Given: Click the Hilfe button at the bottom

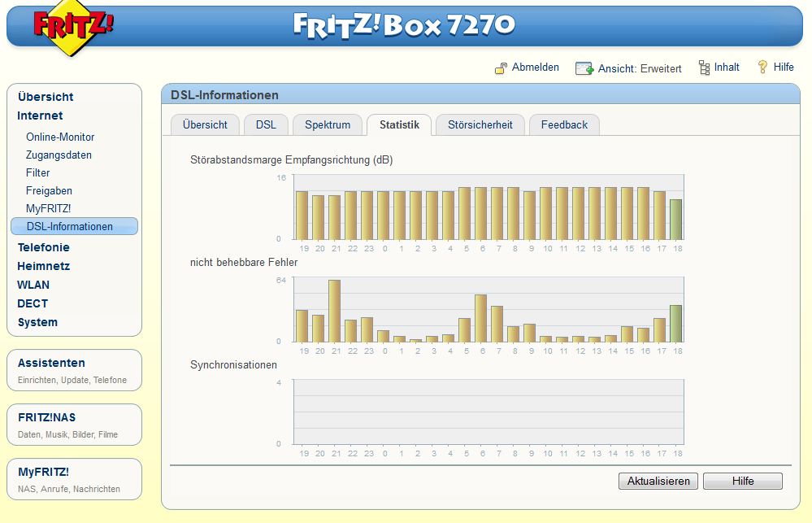Looking at the screenshot, I should pyautogui.click(x=743, y=481).
